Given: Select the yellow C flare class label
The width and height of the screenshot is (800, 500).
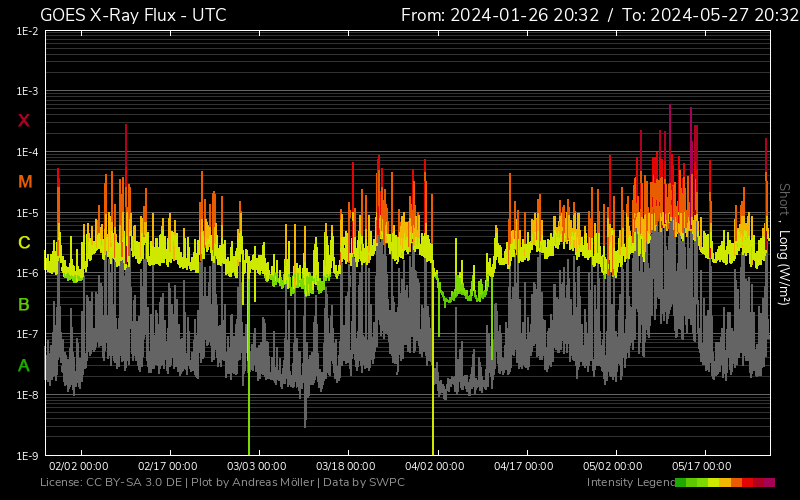Looking at the screenshot, I should click(x=24, y=243).
